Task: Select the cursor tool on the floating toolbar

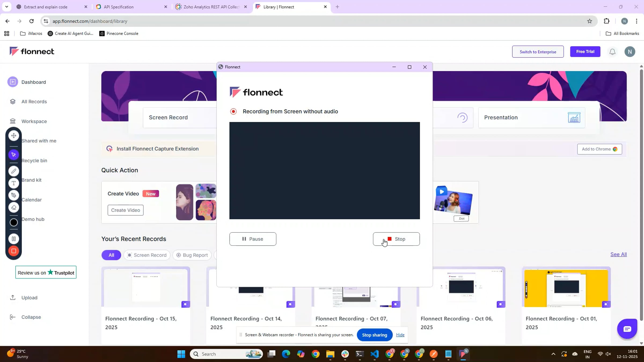Action: coord(14,154)
